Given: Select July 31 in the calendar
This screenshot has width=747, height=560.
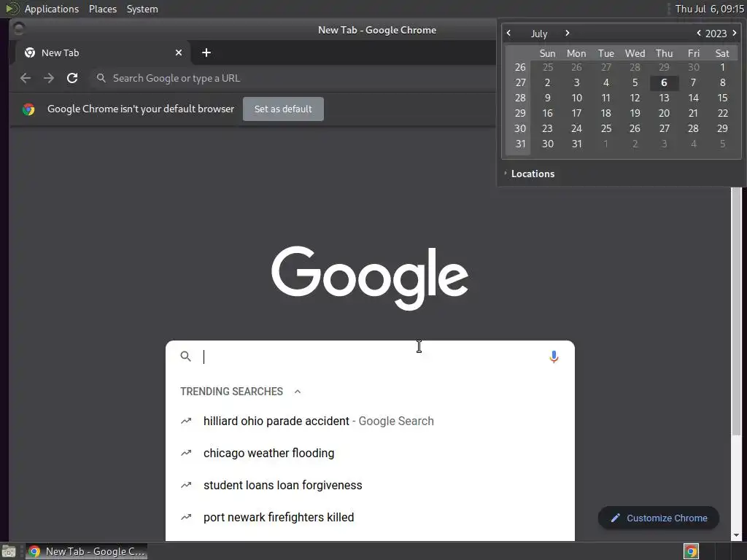Looking at the screenshot, I should coord(576,144).
